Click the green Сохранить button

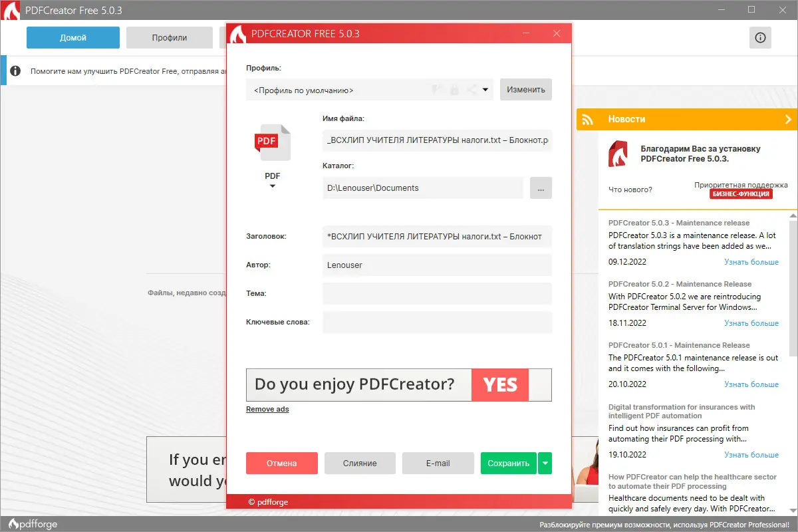pyautogui.click(x=509, y=464)
